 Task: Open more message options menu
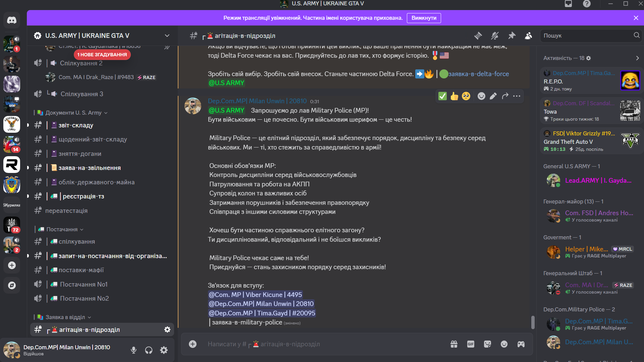(517, 96)
